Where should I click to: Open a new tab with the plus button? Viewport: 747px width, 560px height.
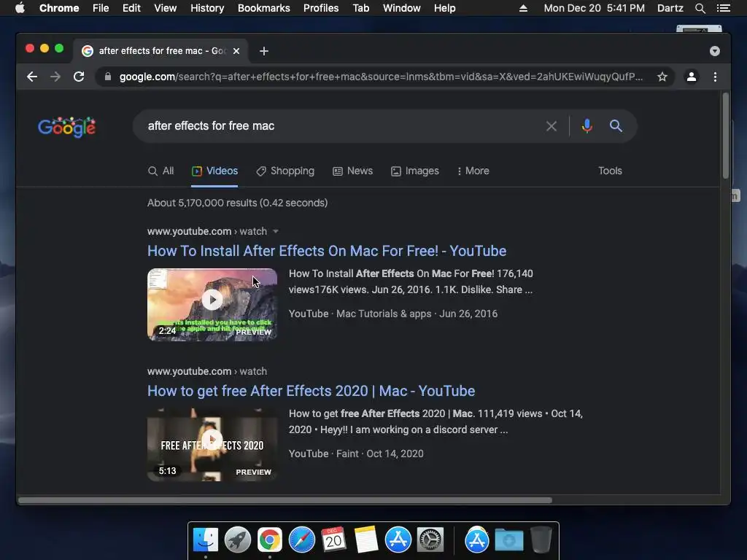(x=264, y=51)
